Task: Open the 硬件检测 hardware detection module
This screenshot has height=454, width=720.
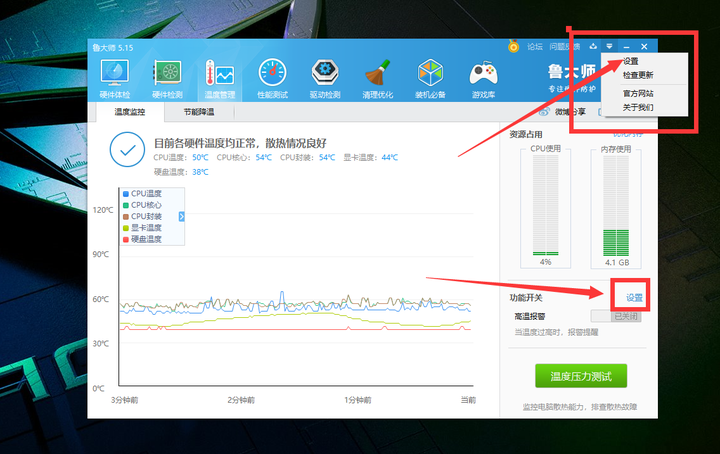Action: [168, 79]
